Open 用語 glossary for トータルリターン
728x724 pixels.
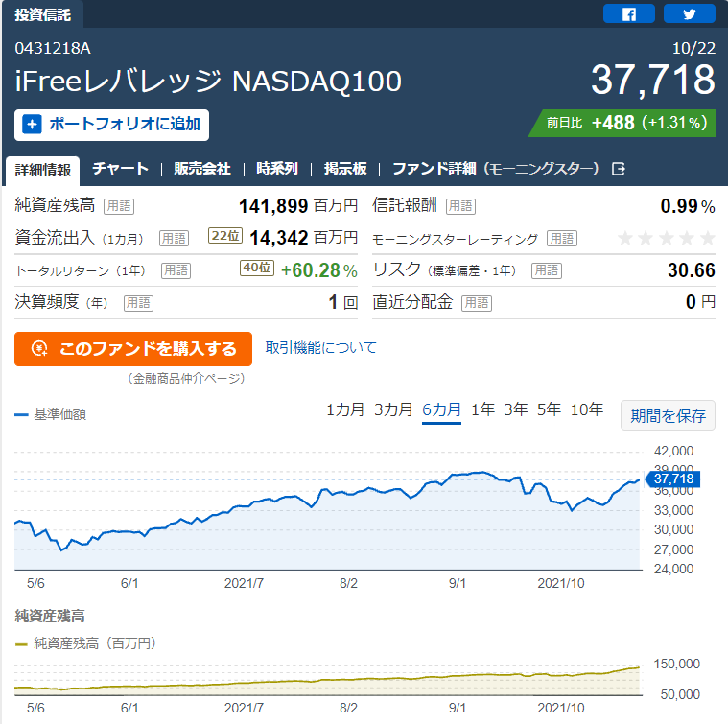pyautogui.click(x=176, y=270)
